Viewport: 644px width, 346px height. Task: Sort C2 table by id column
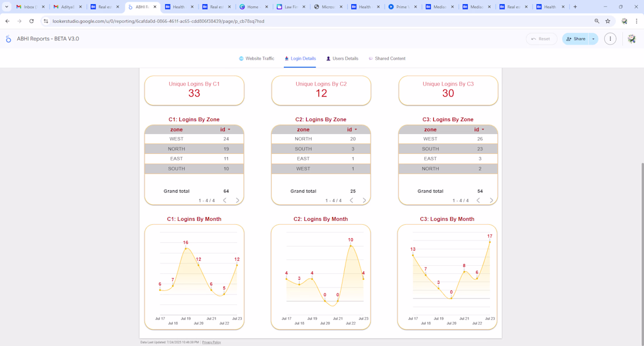click(x=352, y=129)
